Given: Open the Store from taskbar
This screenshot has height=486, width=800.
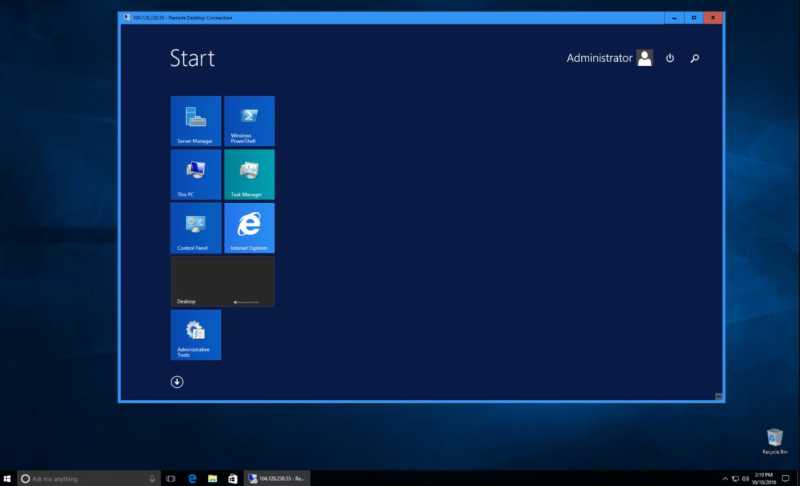Looking at the screenshot, I should (233, 478).
